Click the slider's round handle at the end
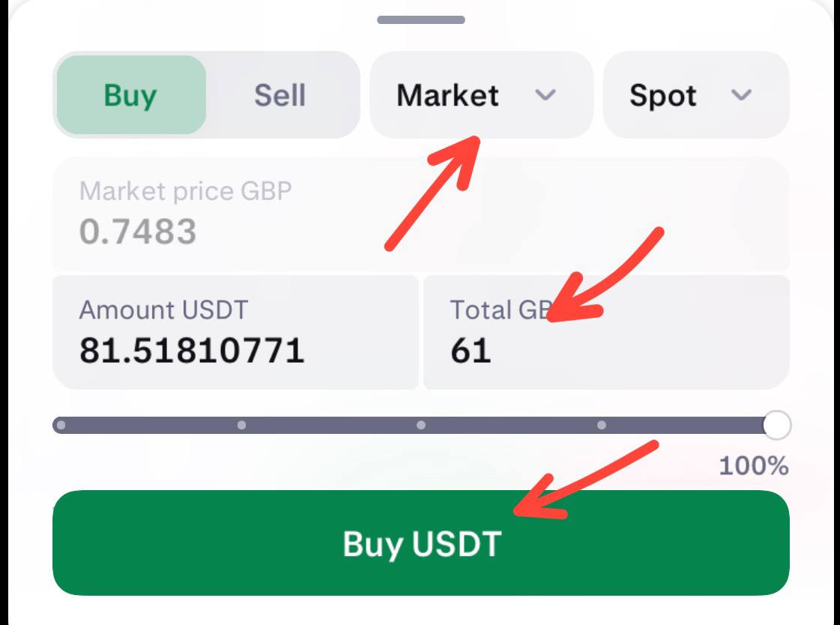Screen dimensions: 840x625 point(777,425)
